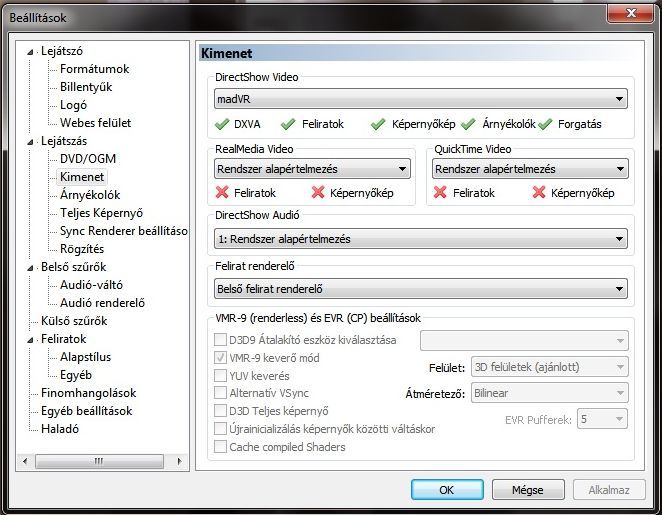This screenshot has height=515, width=662.
Task: Confirm settings with the OK button
Action: click(447, 490)
